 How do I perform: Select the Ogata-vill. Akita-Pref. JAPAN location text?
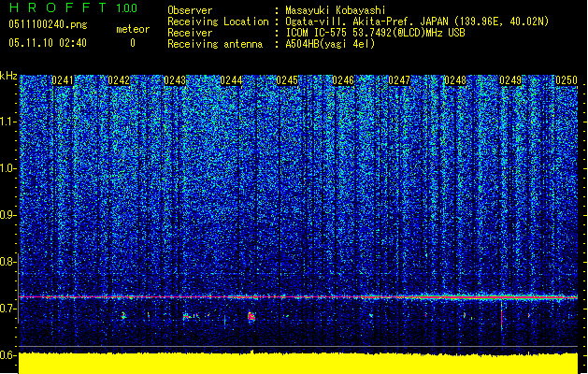[417, 22]
